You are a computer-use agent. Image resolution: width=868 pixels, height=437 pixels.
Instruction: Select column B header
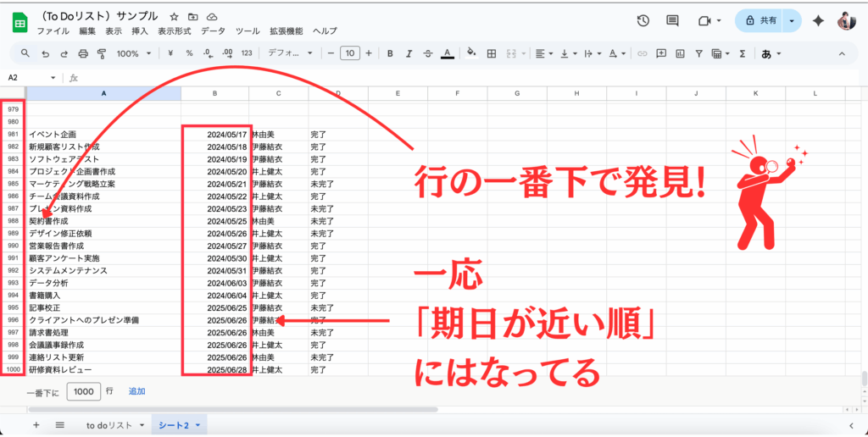click(214, 93)
